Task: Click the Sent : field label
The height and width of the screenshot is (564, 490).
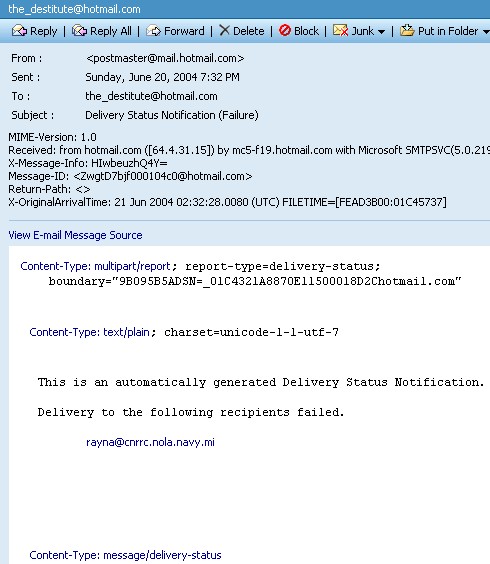Action: tap(26, 77)
